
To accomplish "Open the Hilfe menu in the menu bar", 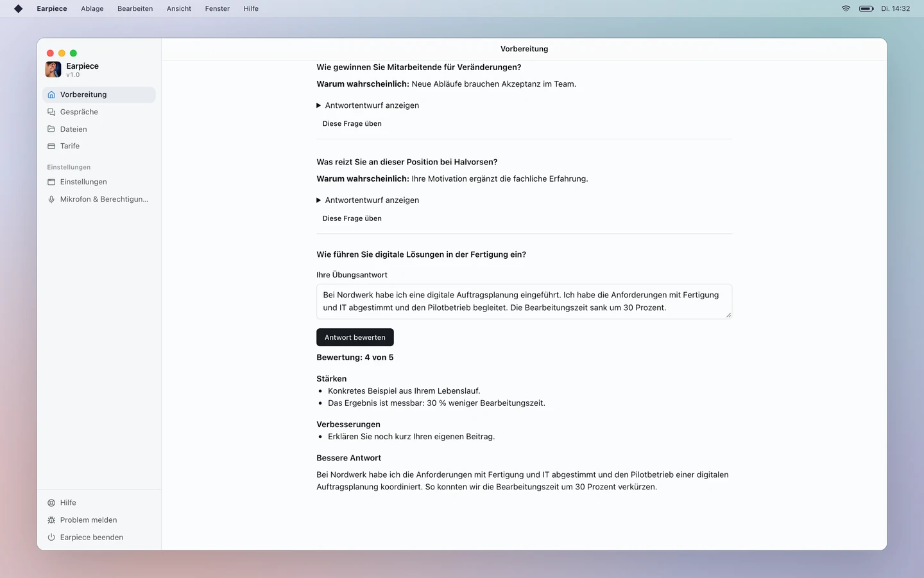I will pos(251,8).
